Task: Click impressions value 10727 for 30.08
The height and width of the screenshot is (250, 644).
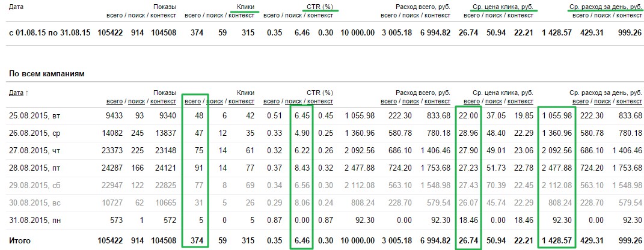Action: coord(112,203)
